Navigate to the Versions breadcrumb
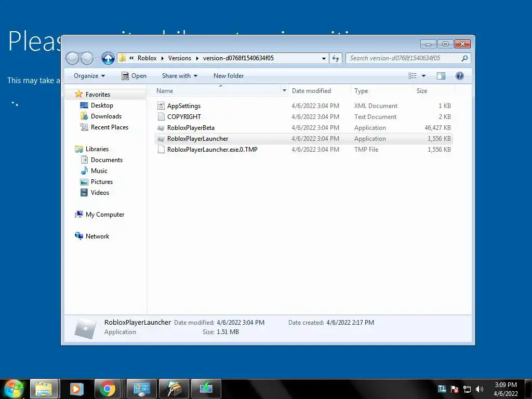Image resolution: width=532 pixels, height=399 pixels. click(x=179, y=58)
